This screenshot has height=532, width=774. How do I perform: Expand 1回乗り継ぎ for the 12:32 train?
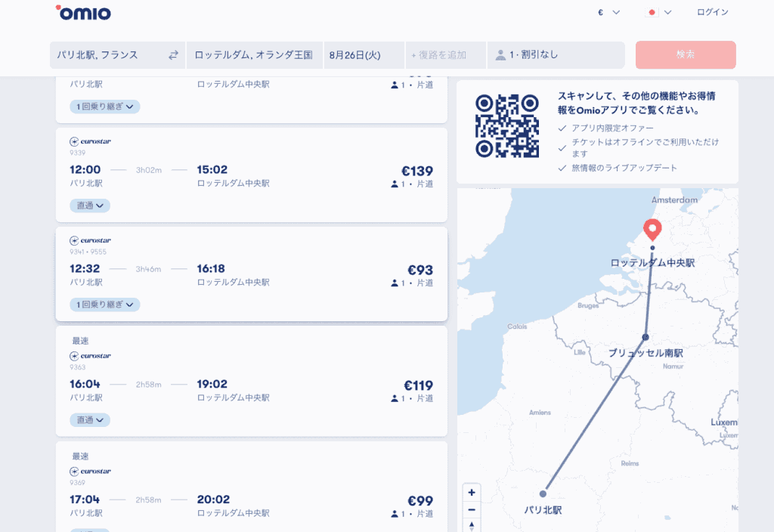tap(104, 305)
